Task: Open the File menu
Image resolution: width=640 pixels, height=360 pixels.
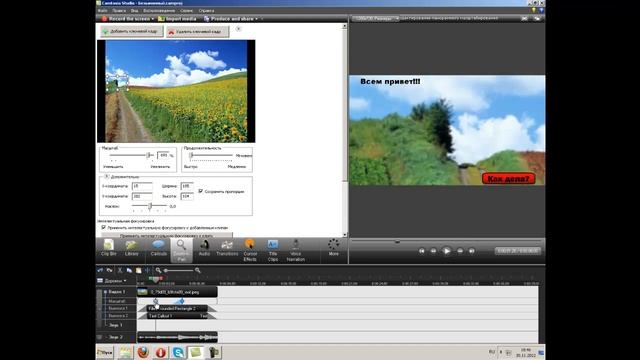Action: click(102, 11)
